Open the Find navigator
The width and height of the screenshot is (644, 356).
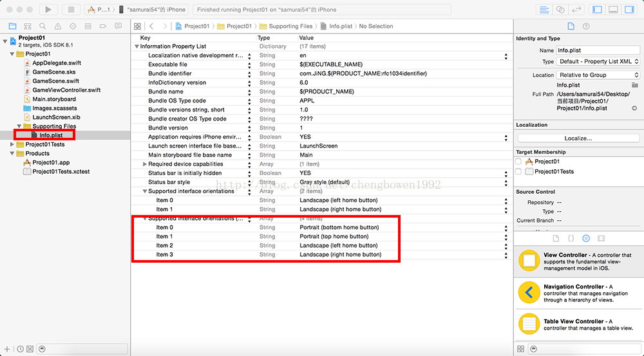point(43,26)
